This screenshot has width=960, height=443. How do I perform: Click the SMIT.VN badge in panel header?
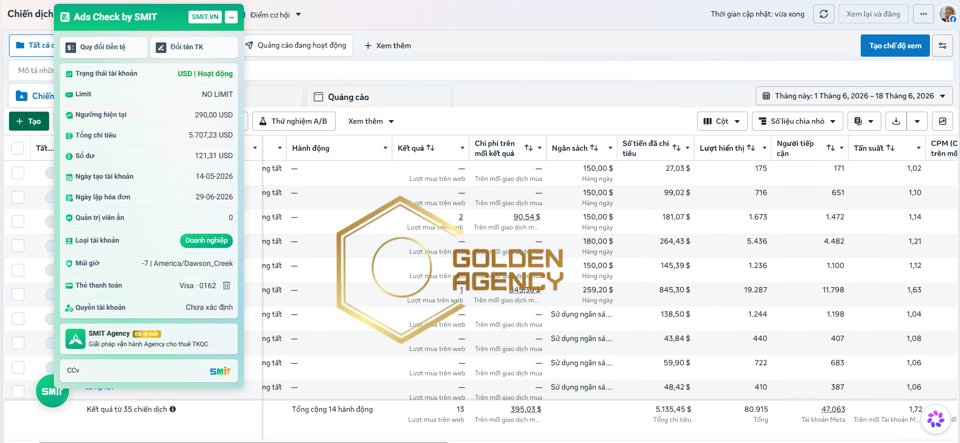[205, 17]
